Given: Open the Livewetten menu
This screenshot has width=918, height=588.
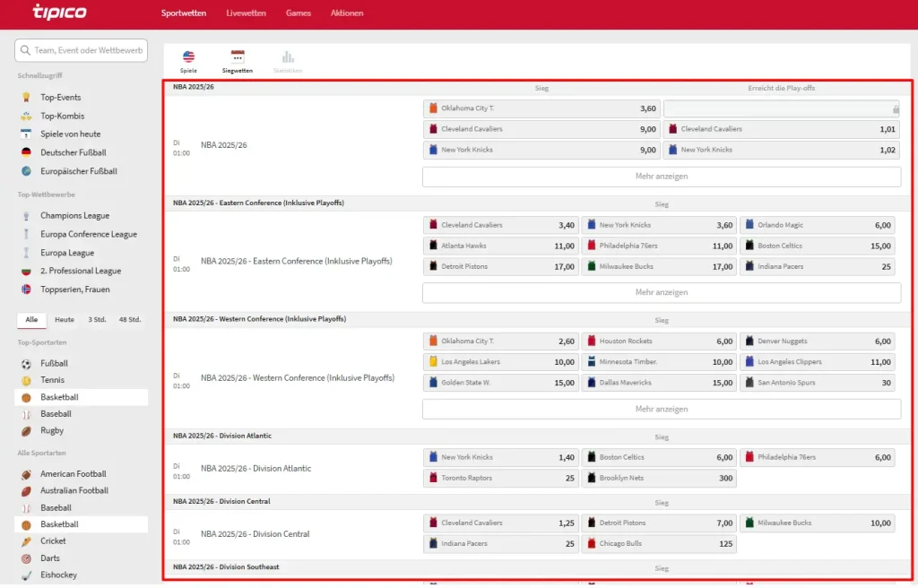Looking at the screenshot, I should tap(246, 13).
